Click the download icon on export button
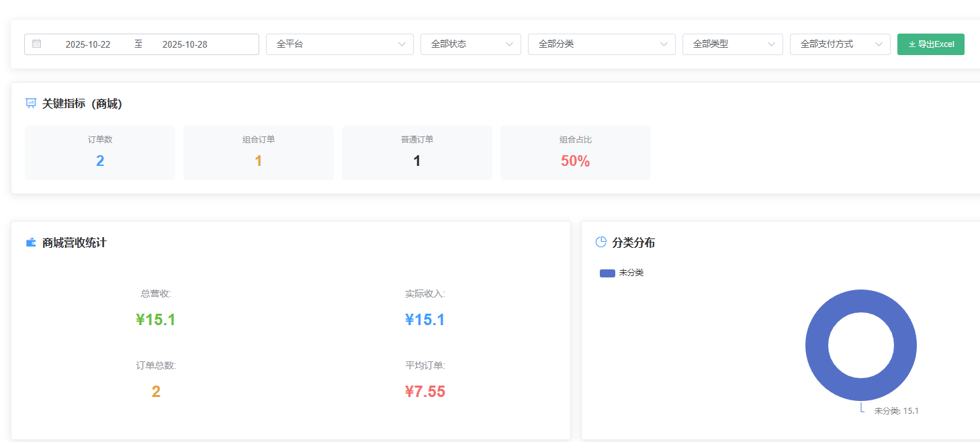Image resolution: width=980 pixels, height=442 pixels. (911, 44)
